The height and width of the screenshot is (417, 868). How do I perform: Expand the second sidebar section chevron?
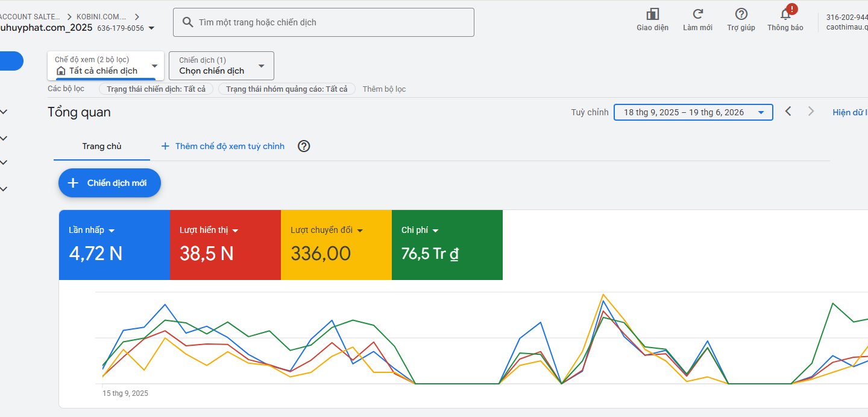pos(4,138)
